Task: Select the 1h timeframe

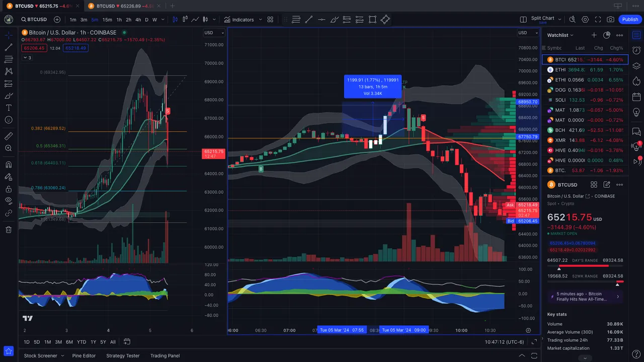Action: (x=119, y=20)
